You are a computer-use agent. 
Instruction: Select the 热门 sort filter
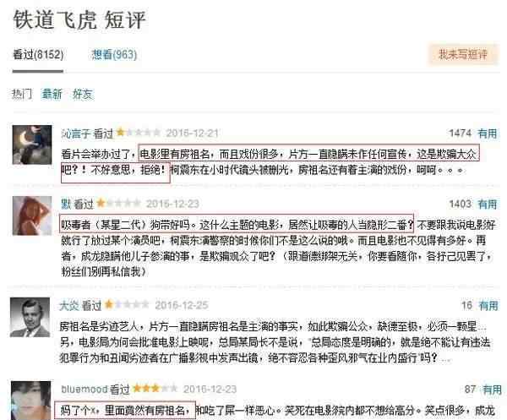click(22, 94)
